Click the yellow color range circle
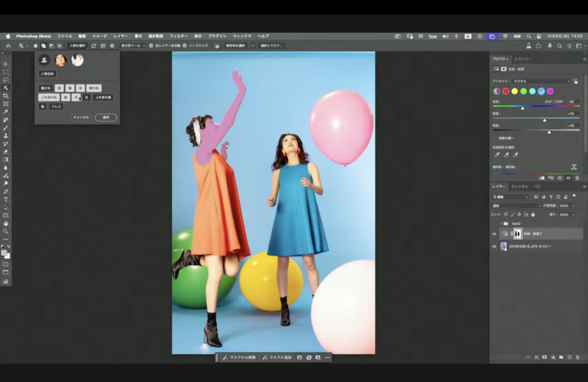Screen dimensions: 588x382 tap(514, 91)
